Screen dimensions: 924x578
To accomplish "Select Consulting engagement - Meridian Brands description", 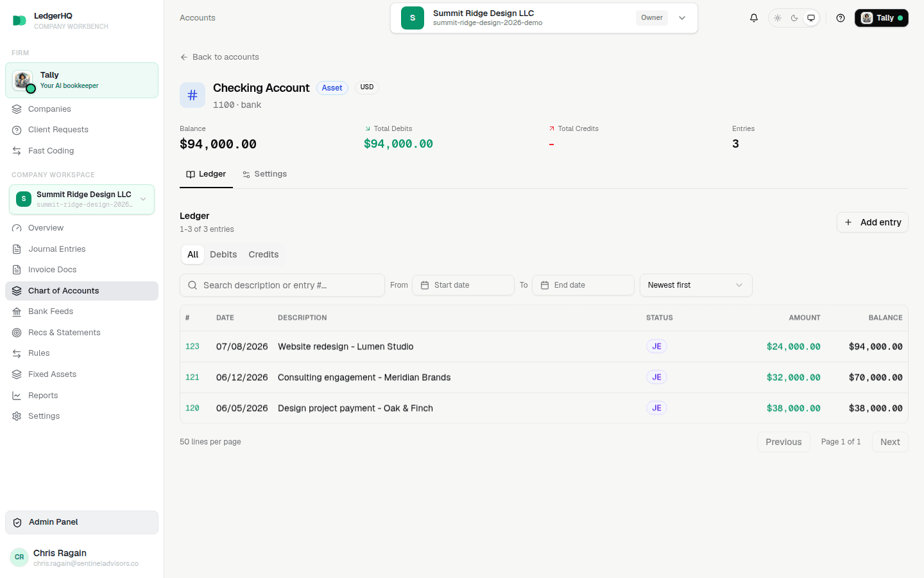I will point(364,377).
